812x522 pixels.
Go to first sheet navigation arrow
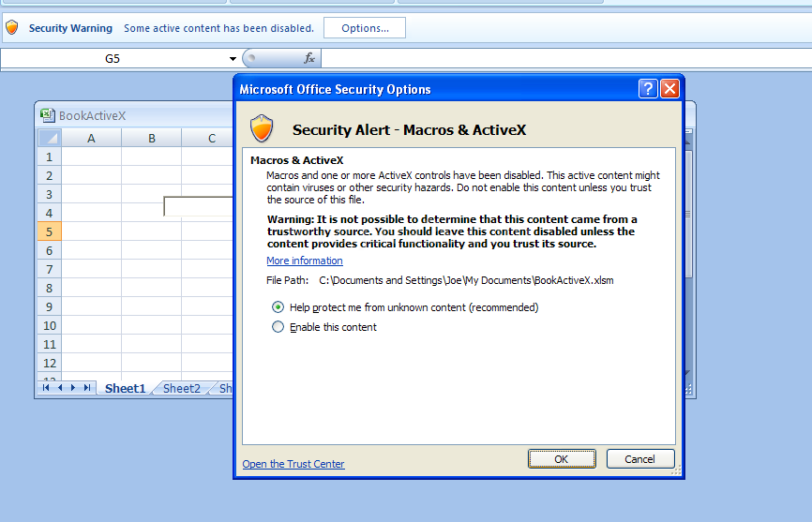click(x=46, y=387)
